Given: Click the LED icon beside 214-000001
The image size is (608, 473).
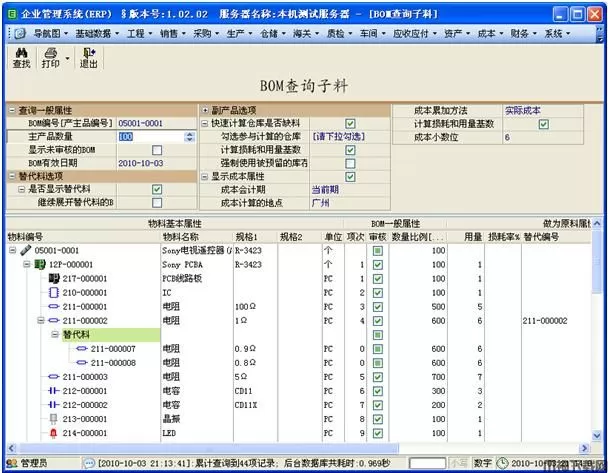Looking at the screenshot, I should point(54,432).
